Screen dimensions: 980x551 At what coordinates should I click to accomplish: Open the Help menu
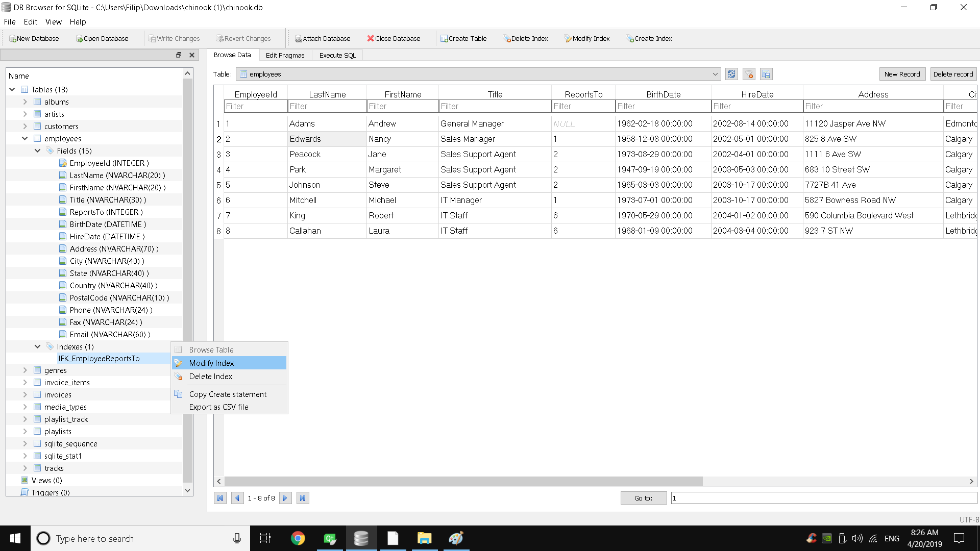pos(78,22)
